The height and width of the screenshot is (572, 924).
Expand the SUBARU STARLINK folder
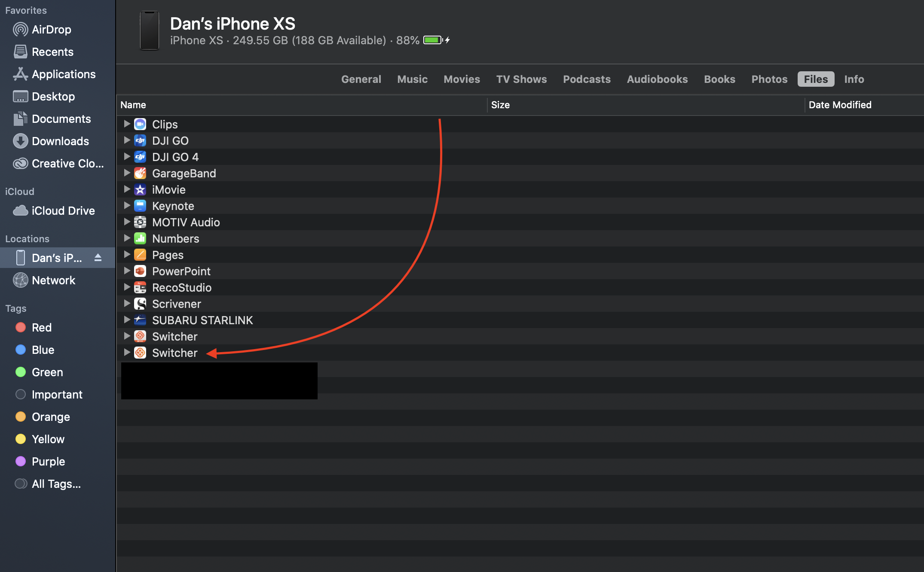point(127,319)
